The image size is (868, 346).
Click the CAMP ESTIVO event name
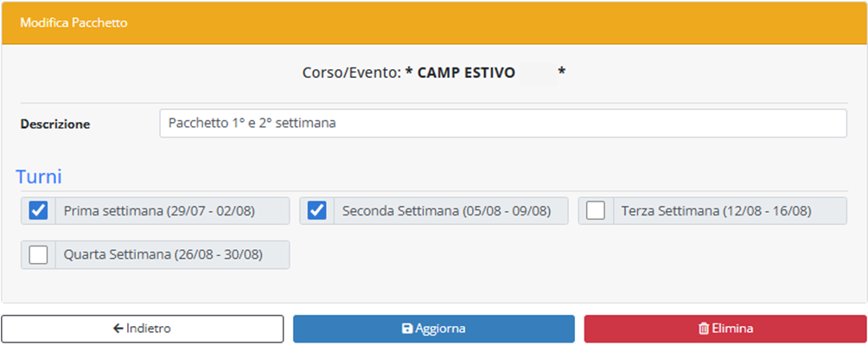(x=466, y=74)
